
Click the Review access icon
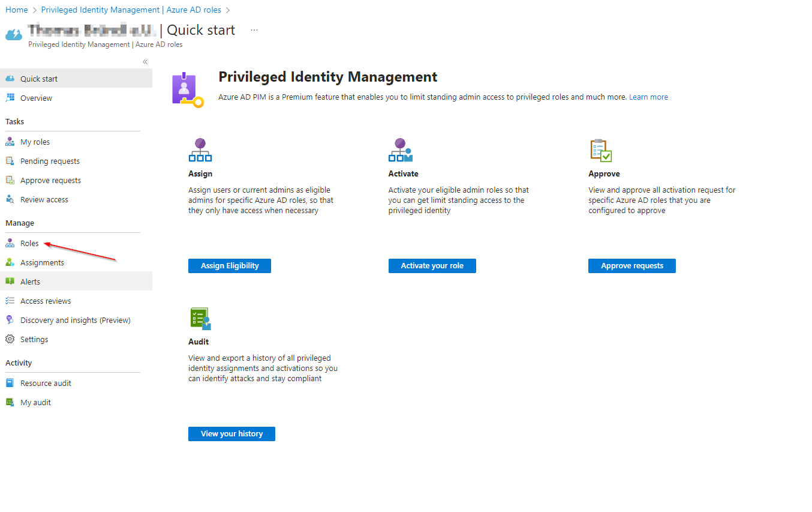click(x=10, y=199)
